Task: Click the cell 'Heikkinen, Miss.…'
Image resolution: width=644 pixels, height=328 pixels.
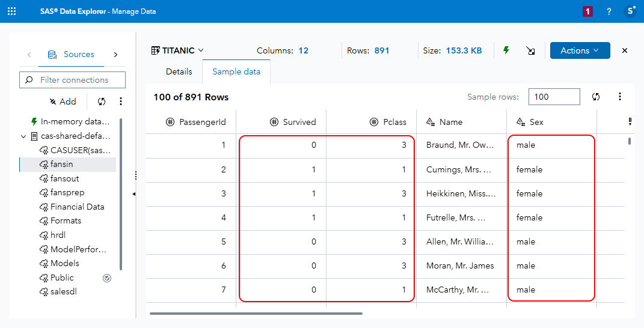Action: 462,194
